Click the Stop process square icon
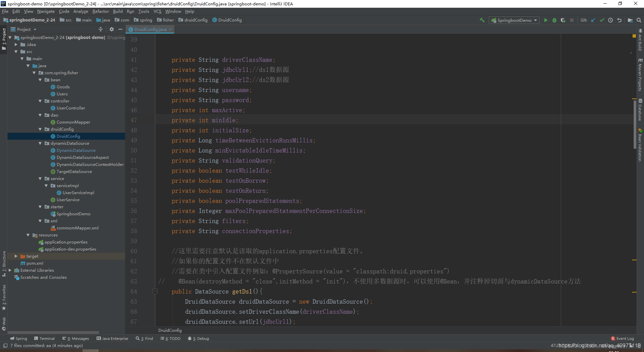 [x=572, y=20]
